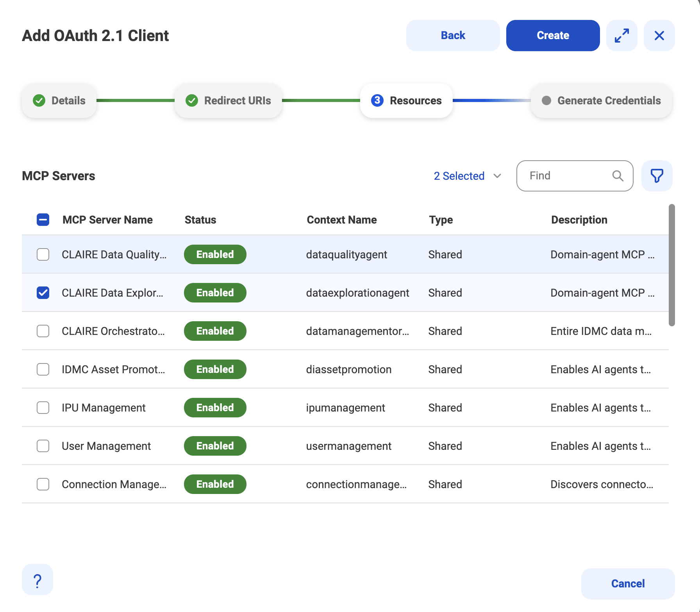
Task: Close the Add OAuth 2.1 Client dialog
Action: click(x=659, y=36)
